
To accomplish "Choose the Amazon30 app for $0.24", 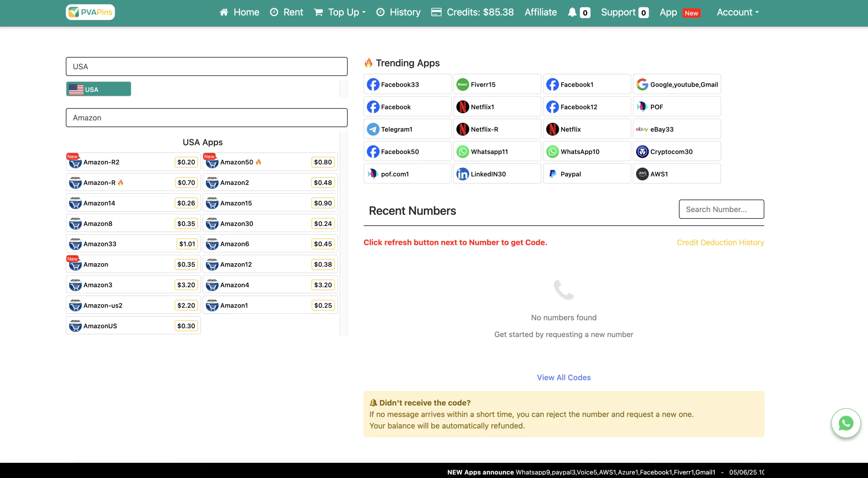I will [270, 224].
